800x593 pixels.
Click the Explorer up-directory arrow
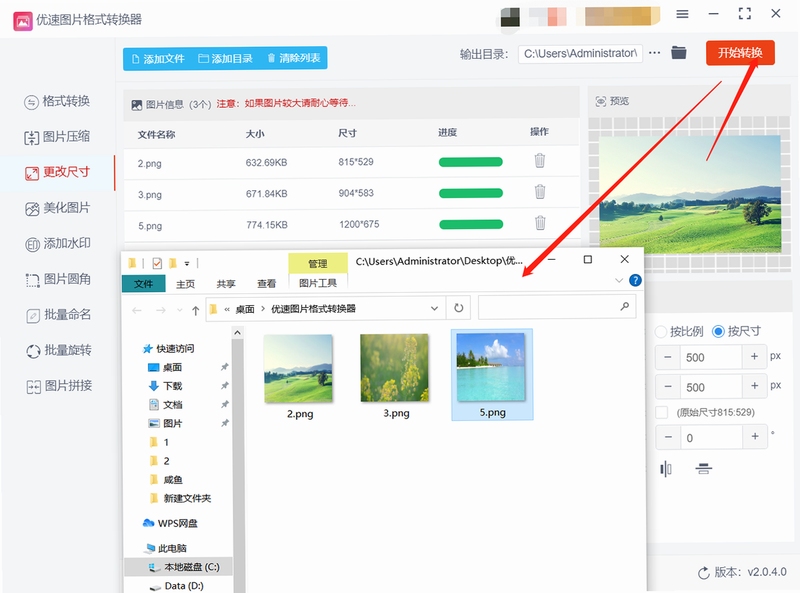tap(195, 310)
